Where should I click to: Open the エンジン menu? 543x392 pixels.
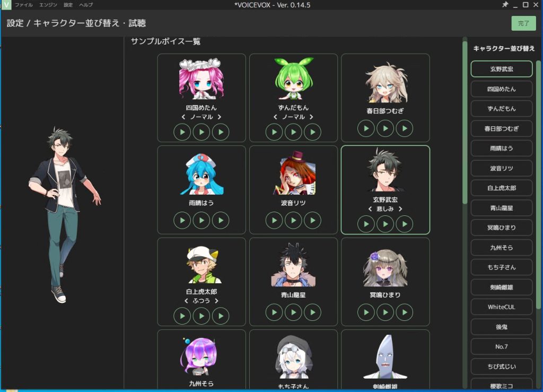coord(48,5)
